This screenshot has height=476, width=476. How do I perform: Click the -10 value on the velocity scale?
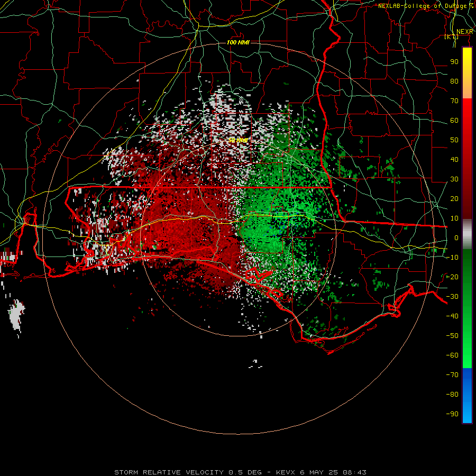click(x=452, y=258)
